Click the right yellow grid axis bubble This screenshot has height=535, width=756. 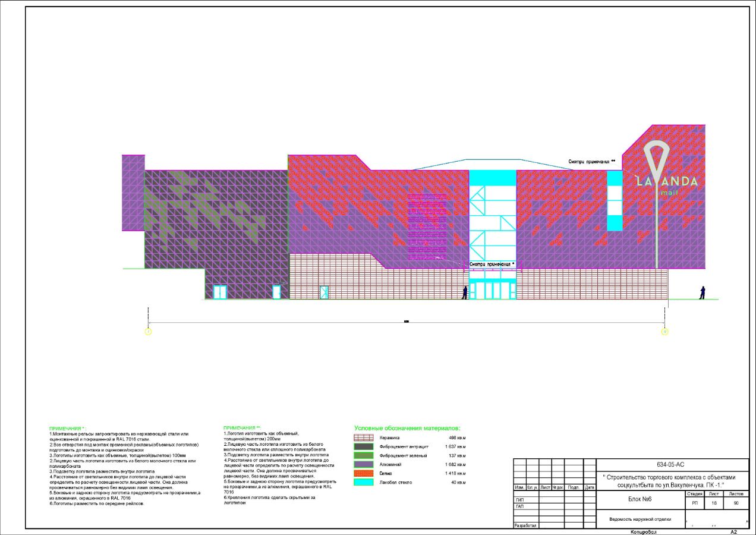click(665, 332)
